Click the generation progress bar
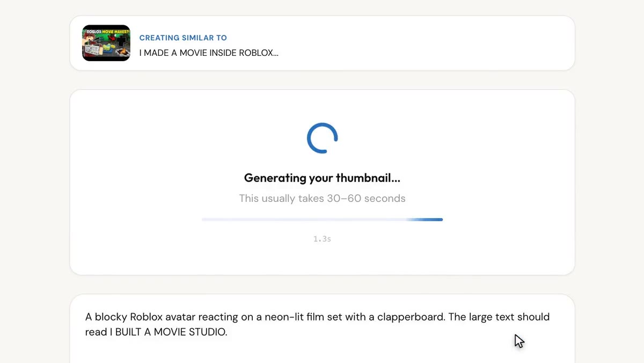Screen dimensions: 644x363 (322, 220)
